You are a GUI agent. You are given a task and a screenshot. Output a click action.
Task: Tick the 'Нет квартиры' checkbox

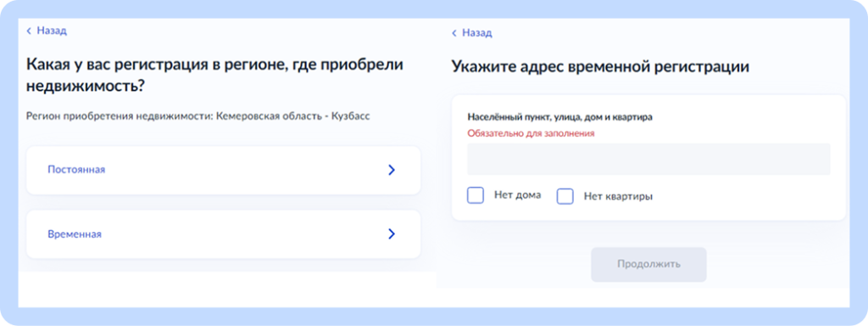coord(565,196)
